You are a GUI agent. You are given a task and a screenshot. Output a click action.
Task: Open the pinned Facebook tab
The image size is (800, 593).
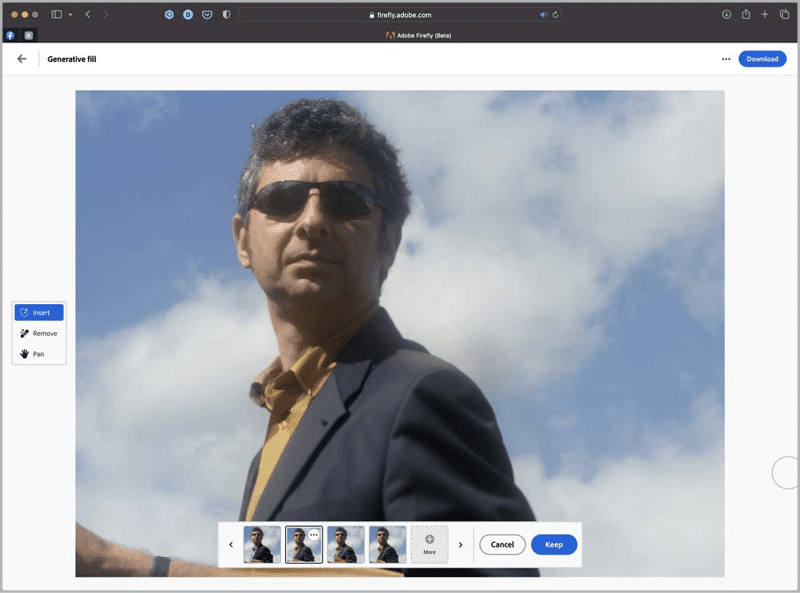click(10, 35)
